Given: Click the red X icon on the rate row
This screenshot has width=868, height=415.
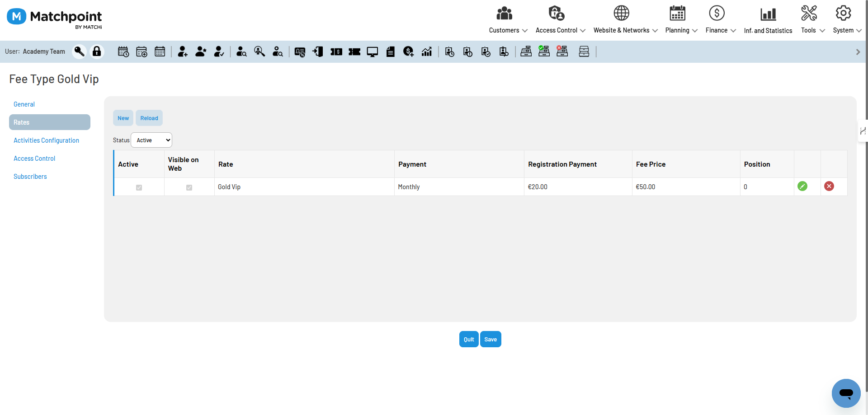Looking at the screenshot, I should [829, 186].
